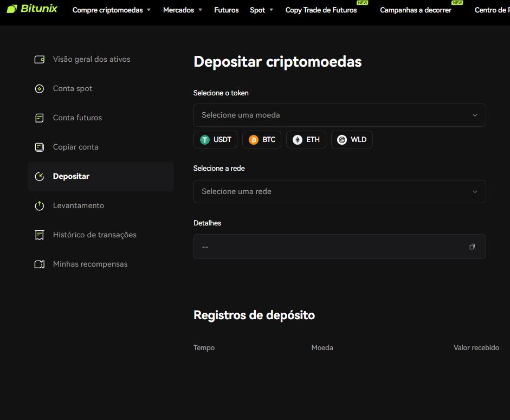The image size is (510, 420).
Task: Copy the deposit address in Detalhes
Action: (x=472, y=247)
